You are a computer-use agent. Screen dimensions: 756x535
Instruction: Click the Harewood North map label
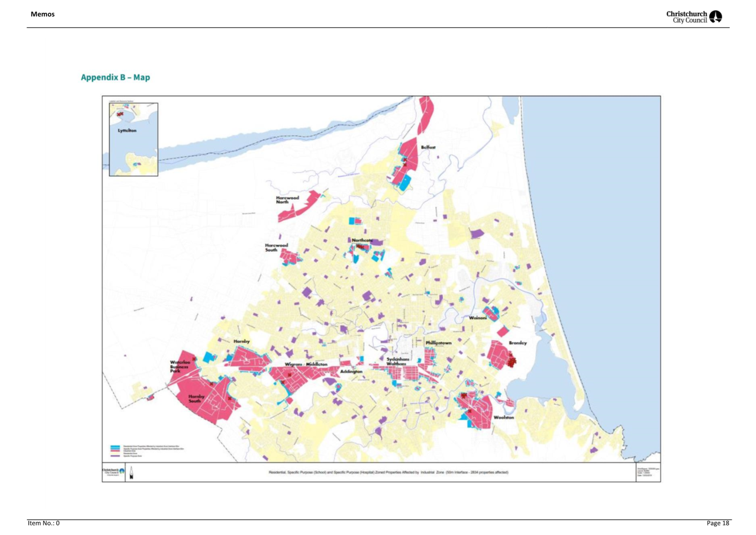point(287,200)
